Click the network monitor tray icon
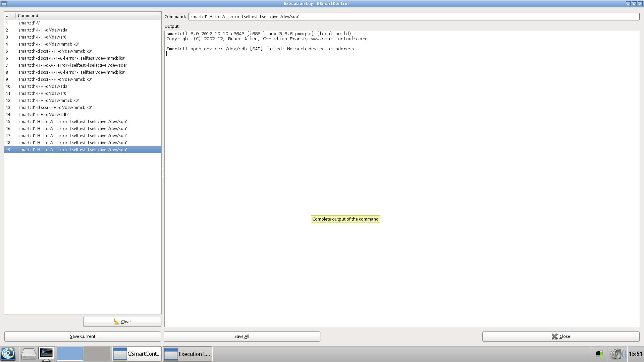This screenshot has height=362, width=644. (x=599, y=354)
